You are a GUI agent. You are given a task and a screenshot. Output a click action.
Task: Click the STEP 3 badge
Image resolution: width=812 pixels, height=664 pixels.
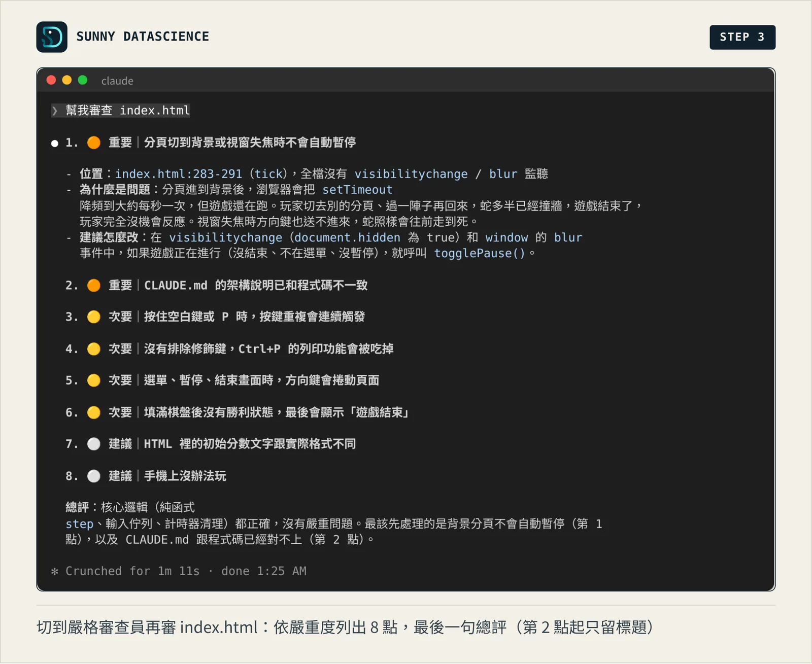click(742, 37)
